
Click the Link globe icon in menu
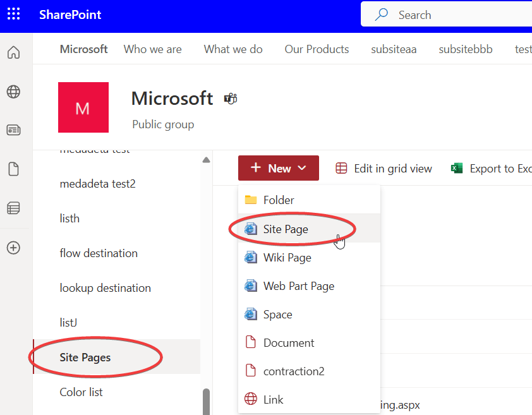pos(251,399)
